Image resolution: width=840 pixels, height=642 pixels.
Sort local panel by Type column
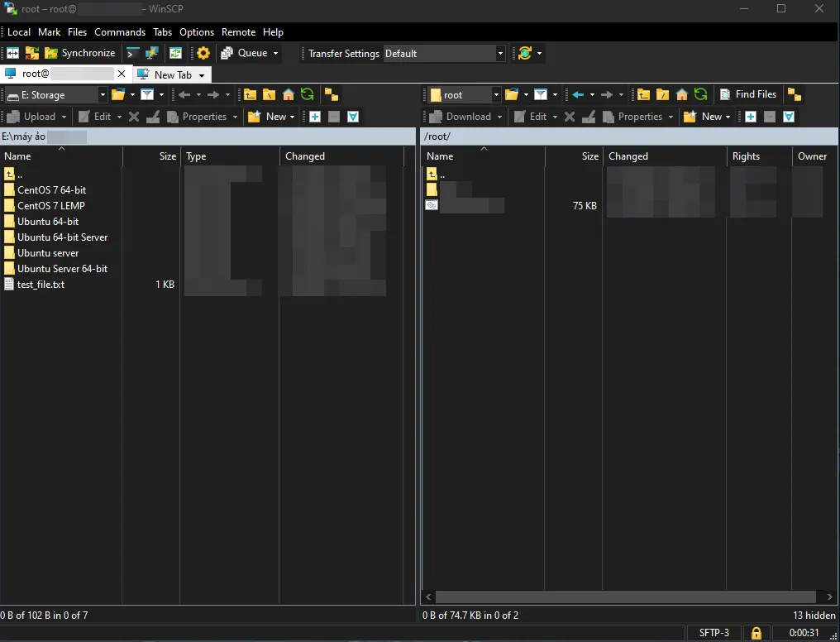230,156
